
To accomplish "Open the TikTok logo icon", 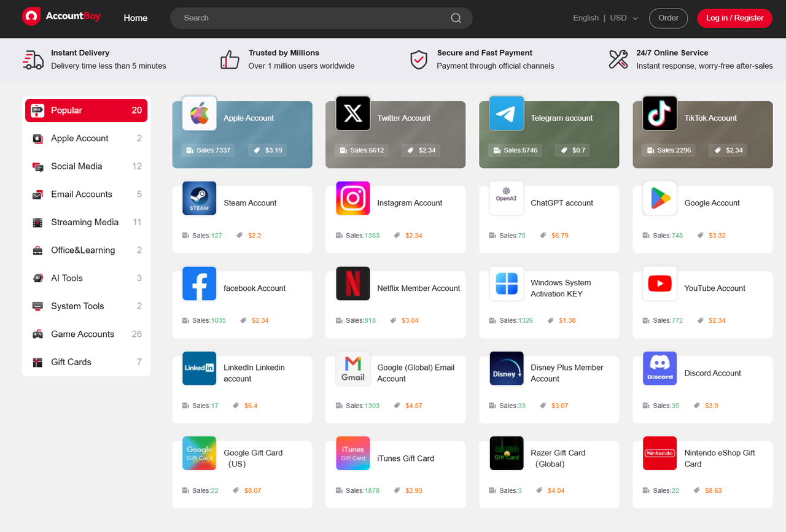I will coord(660,113).
